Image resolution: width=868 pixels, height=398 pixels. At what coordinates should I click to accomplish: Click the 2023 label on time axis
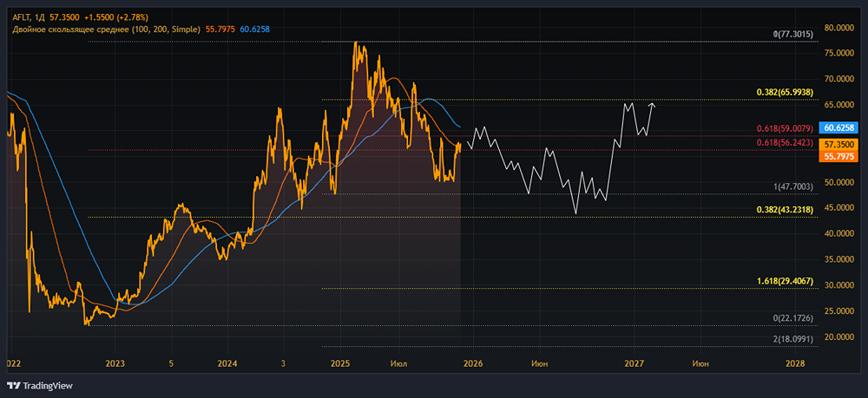click(116, 364)
